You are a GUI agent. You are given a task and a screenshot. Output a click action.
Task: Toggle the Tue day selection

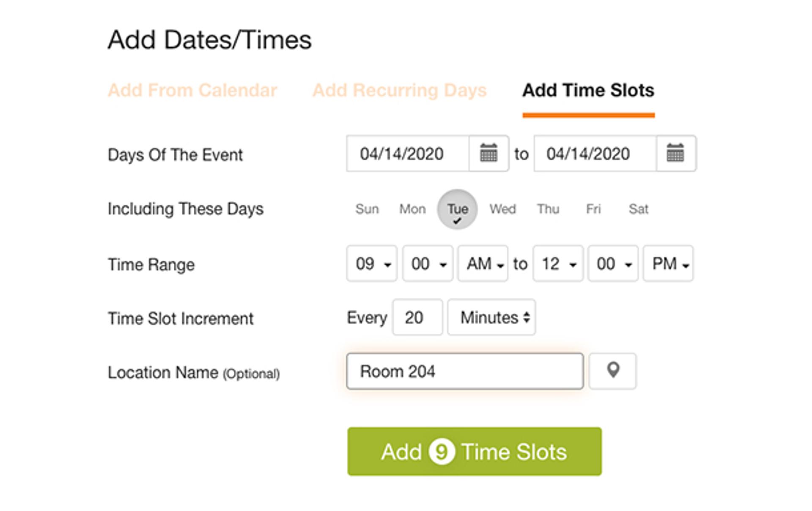[x=457, y=209]
